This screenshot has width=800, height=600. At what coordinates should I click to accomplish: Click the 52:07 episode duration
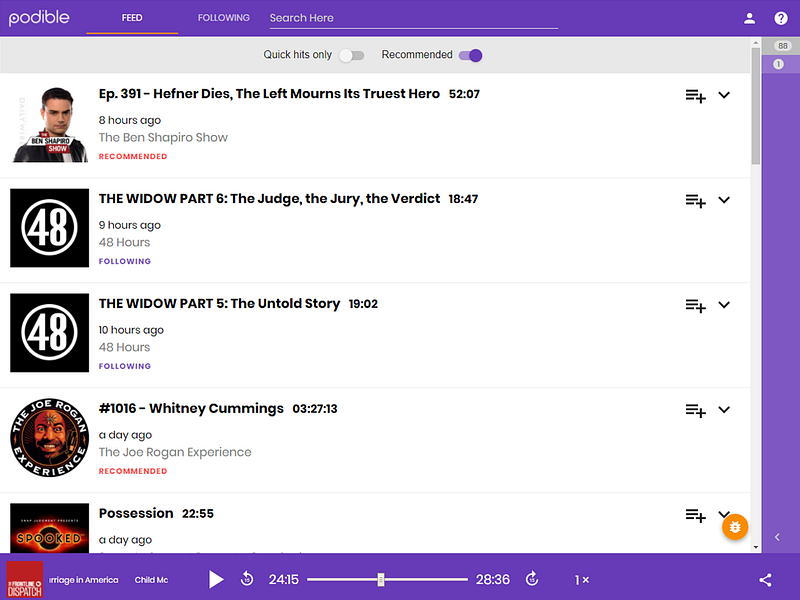[464, 94]
